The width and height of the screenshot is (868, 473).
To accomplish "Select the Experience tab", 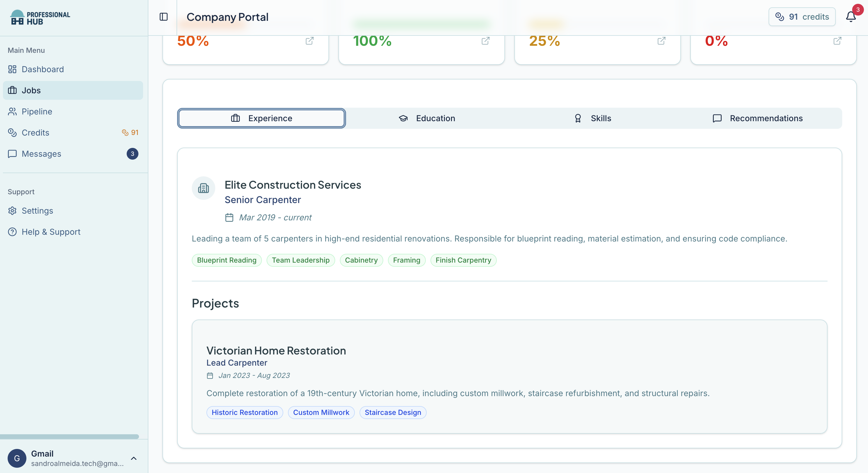I will (261, 118).
